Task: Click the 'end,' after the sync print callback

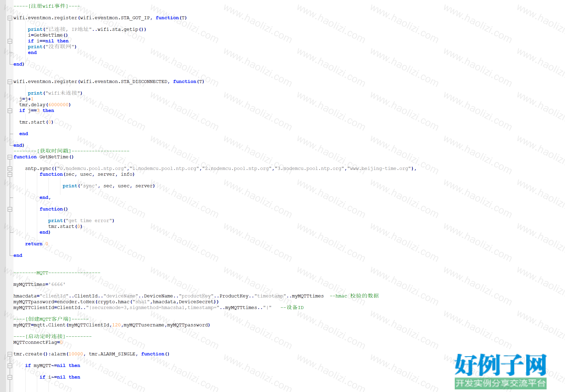Action: (45, 198)
